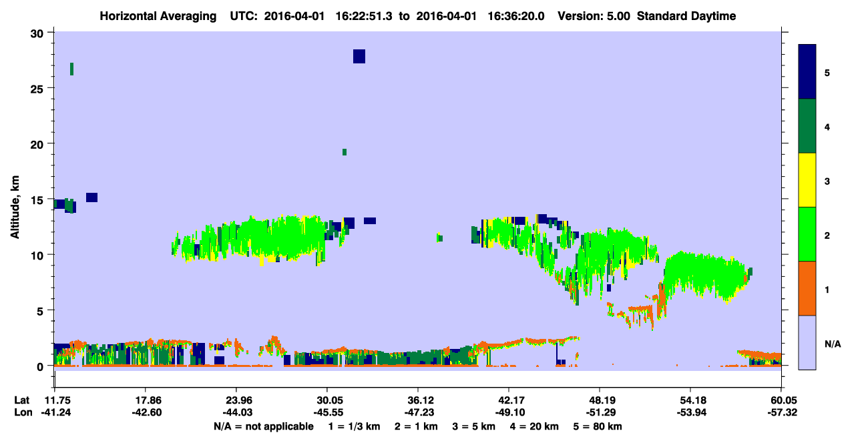Select the orange colorbar segment for level 1
The width and height of the screenshot is (868, 445).
pos(807,288)
